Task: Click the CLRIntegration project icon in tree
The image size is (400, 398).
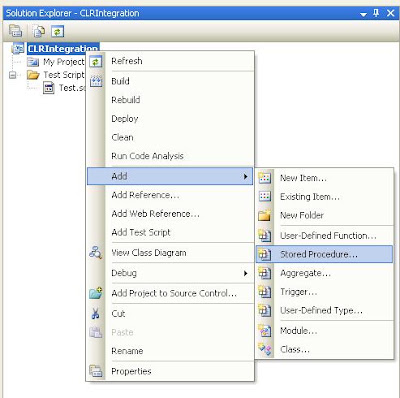Action: click(17, 48)
